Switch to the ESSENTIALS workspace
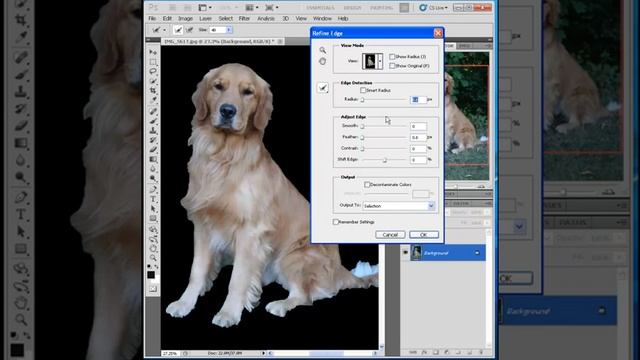Screen dimensions: 640x360 320,8
